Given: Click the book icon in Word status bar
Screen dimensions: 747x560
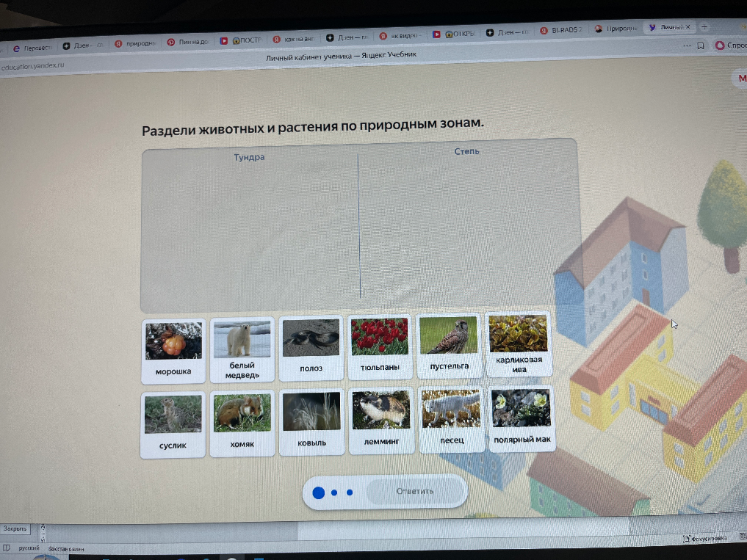Looking at the screenshot, I should pyautogui.click(x=6, y=548).
